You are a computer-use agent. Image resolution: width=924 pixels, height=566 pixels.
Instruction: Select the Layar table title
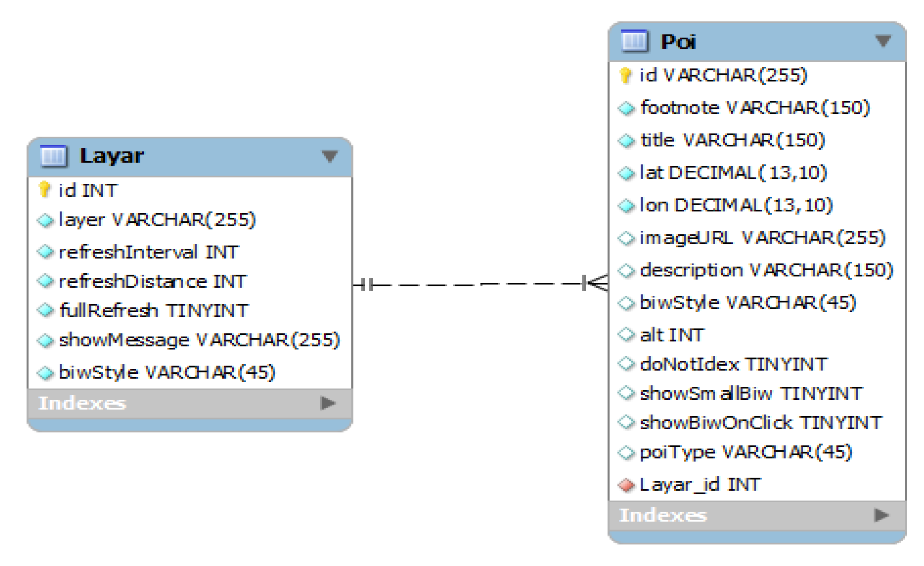tap(112, 156)
